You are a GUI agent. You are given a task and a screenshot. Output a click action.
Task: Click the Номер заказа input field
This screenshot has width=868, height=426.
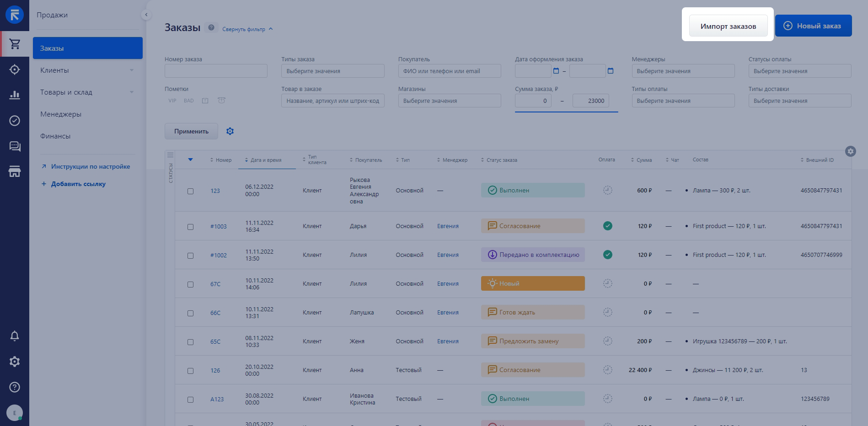pyautogui.click(x=216, y=71)
